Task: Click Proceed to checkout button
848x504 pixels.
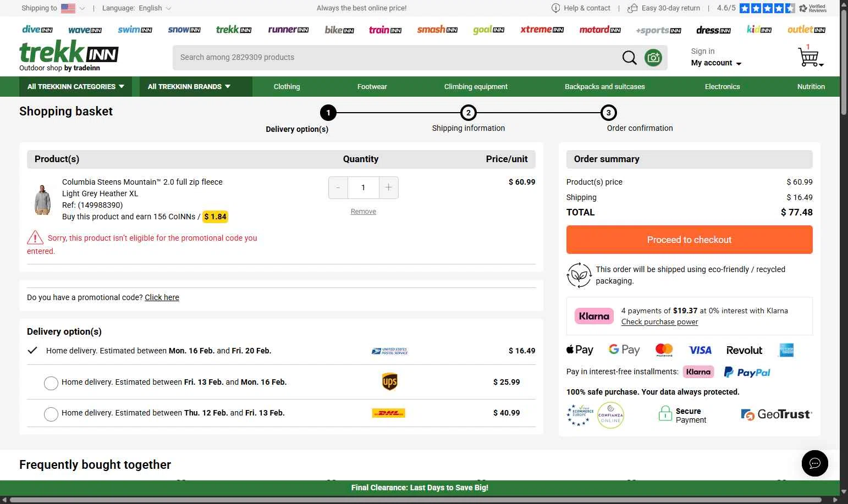Action: (689, 240)
